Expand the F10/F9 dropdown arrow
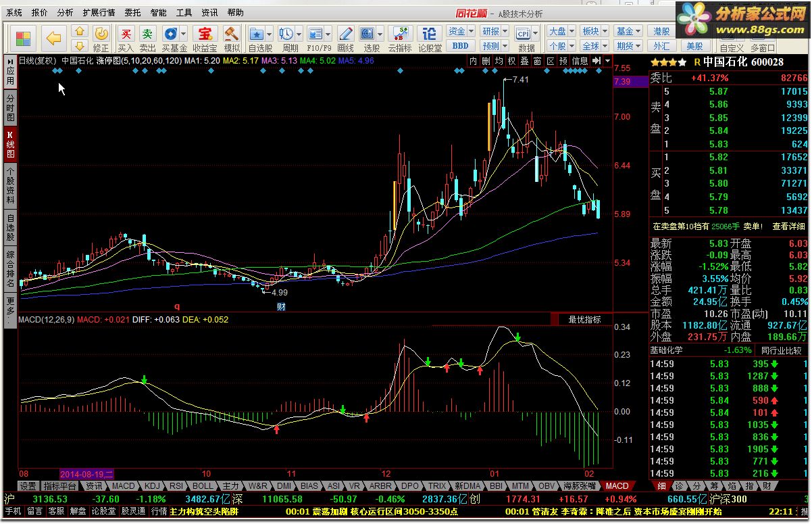Screen dimensions: 812x524 pos(328,34)
